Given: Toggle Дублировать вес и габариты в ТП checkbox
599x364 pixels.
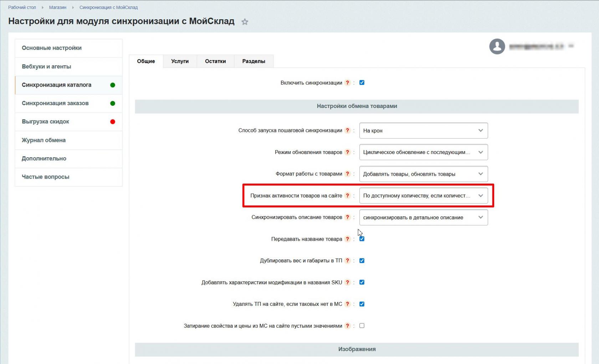Looking at the screenshot, I should click(362, 261).
